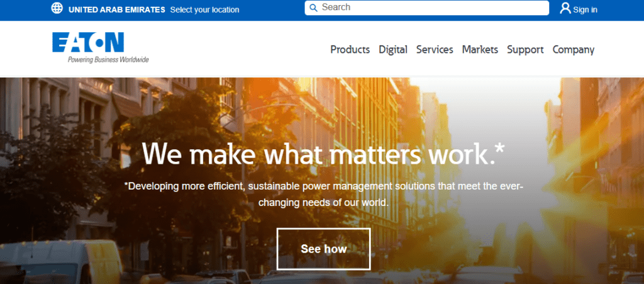Click the search magnifier icon
The image size is (644, 284).
pos(313,8)
